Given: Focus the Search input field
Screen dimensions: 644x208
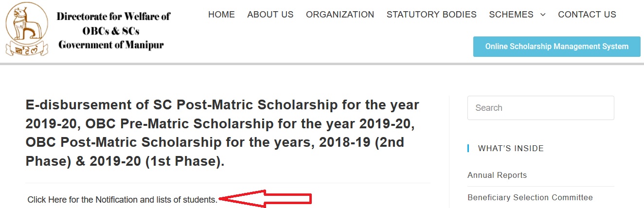Looking at the screenshot, I should point(541,108).
